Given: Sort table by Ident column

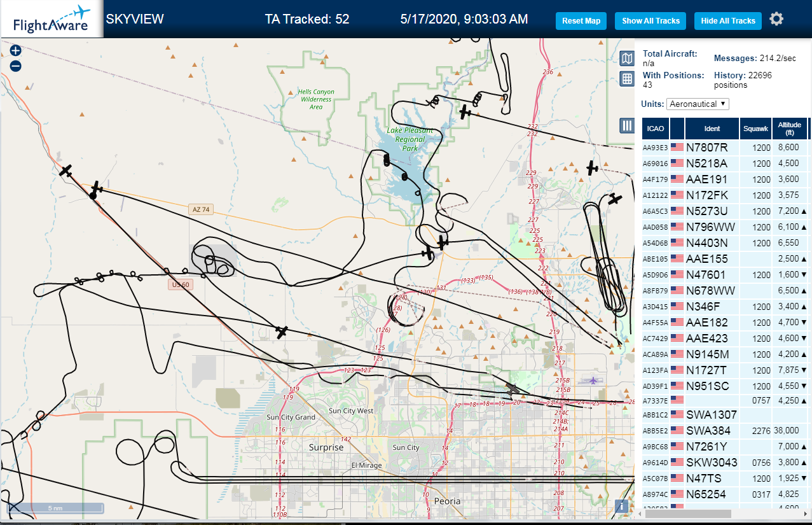Looking at the screenshot, I should pyautogui.click(x=712, y=129).
